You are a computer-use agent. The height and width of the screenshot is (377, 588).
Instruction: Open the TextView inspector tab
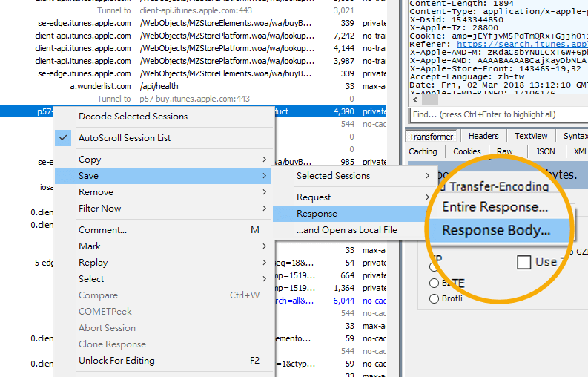[531, 137]
